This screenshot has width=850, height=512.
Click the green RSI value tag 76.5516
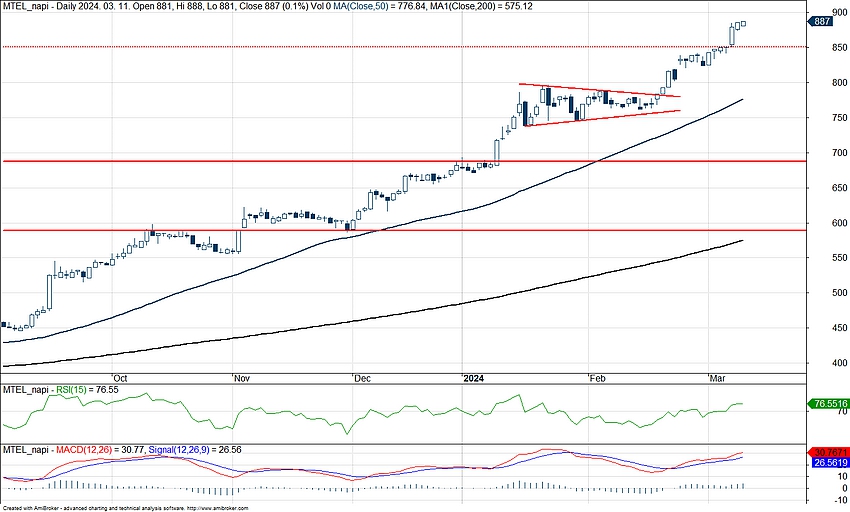pyautogui.click(x=826, y=404)
